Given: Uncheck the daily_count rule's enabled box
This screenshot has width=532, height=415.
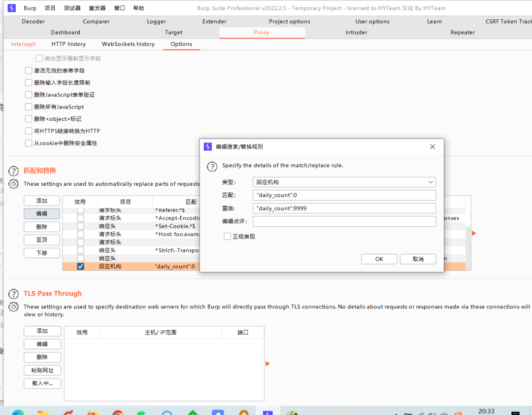Looking at the screenshot, I should tap(80, 266).
